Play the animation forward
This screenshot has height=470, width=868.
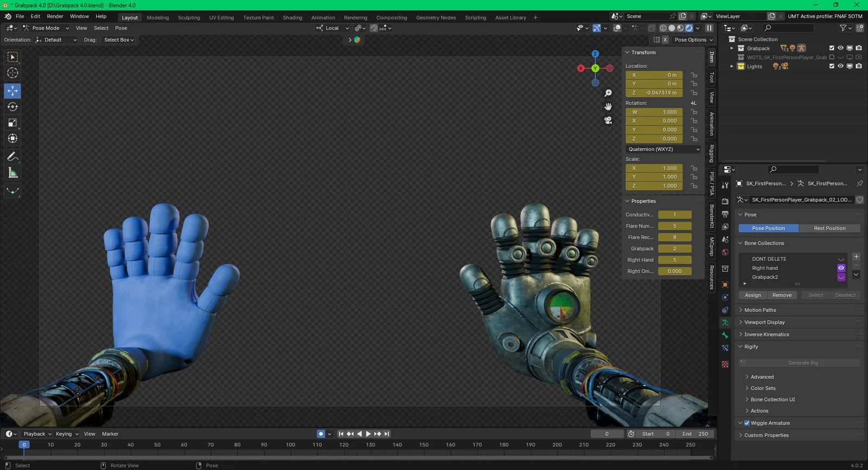tap(368, 434)
